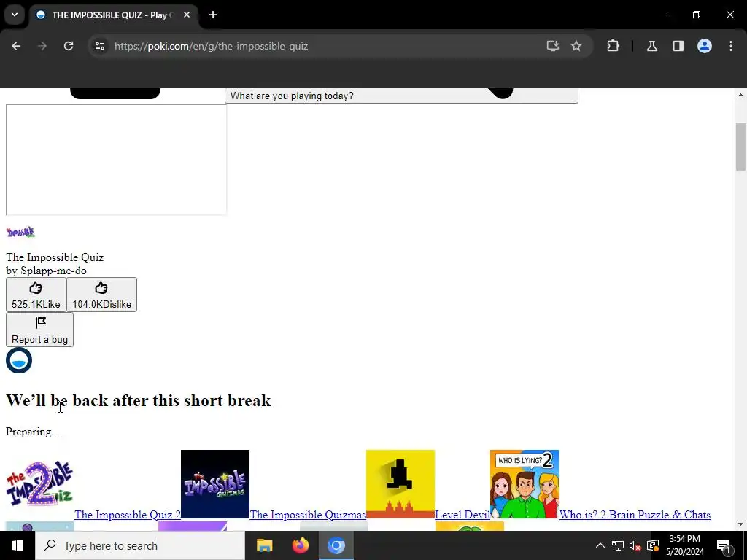Click the empty game frame box

pyautogui.click(x=116, y=160)
